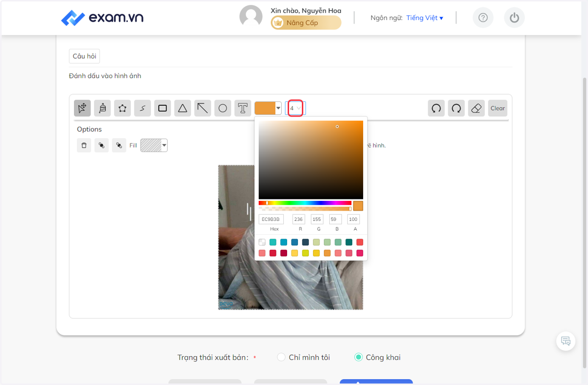Click the power logout icon
Image resolution: width=588 pixels, height=385 pixels.
(x=514, y=18)
